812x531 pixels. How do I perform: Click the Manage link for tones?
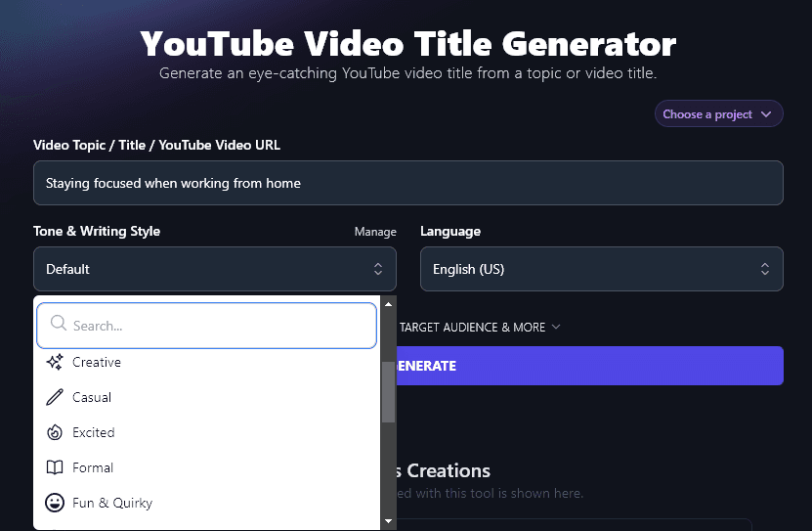coord(375,232)
